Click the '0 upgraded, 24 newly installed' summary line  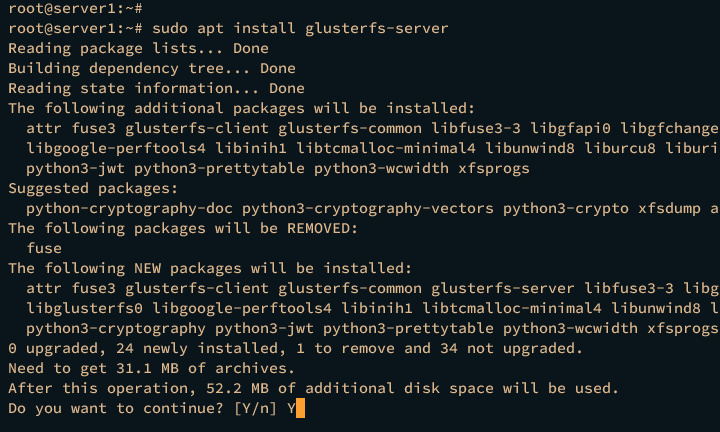coord(295,348)
